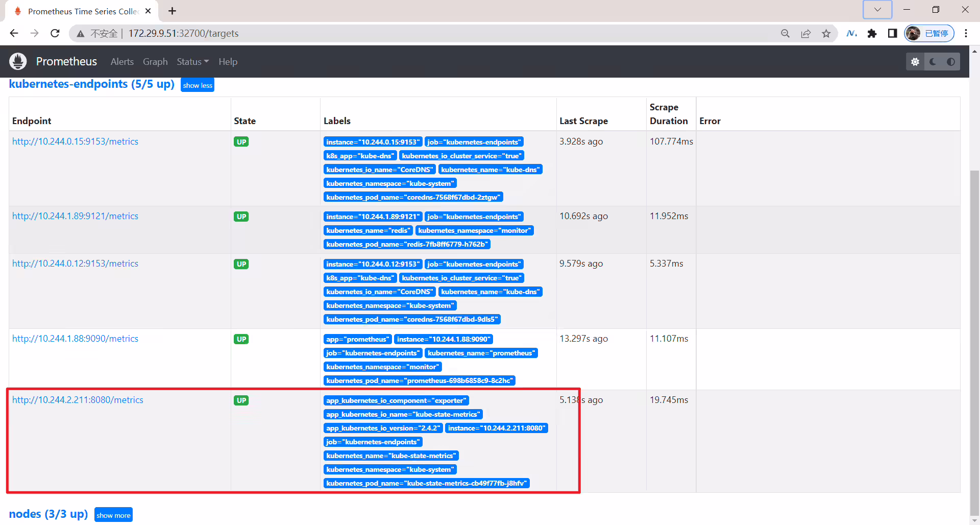Open the browser side panel icon
This screenshot has width=980, height=525.
point(892,33)
